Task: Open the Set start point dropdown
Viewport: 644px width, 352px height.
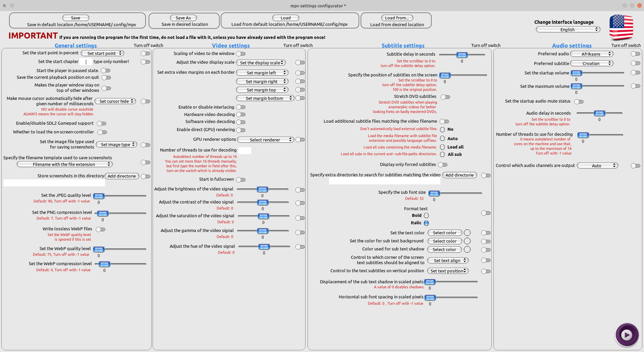Action: pos(103,53)
